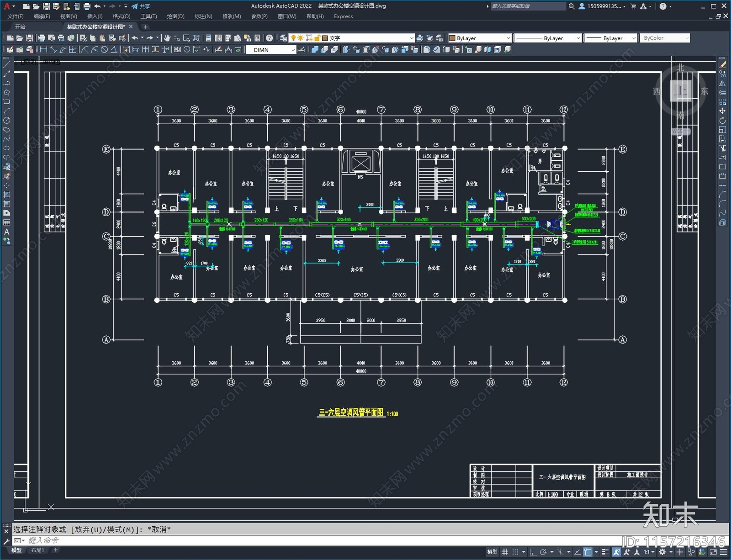
Task: Open the QuickCalc calculator icon
Action: point(257,38)
